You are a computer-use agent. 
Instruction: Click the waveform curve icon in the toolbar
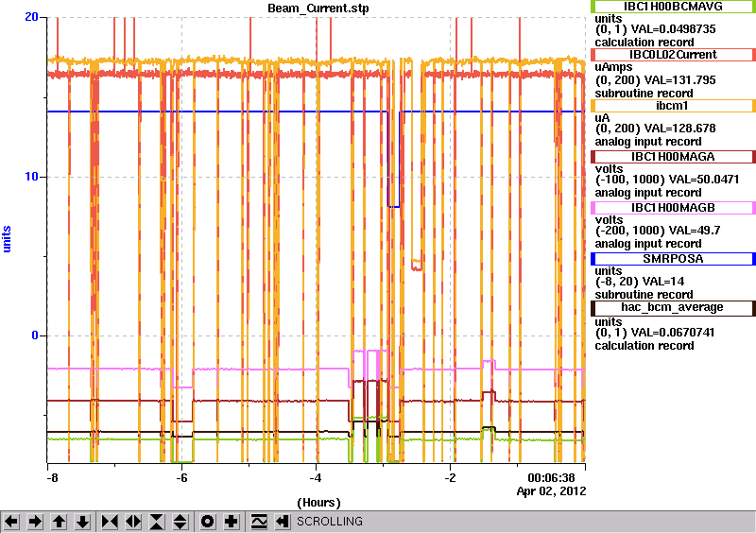pos(259,522)
